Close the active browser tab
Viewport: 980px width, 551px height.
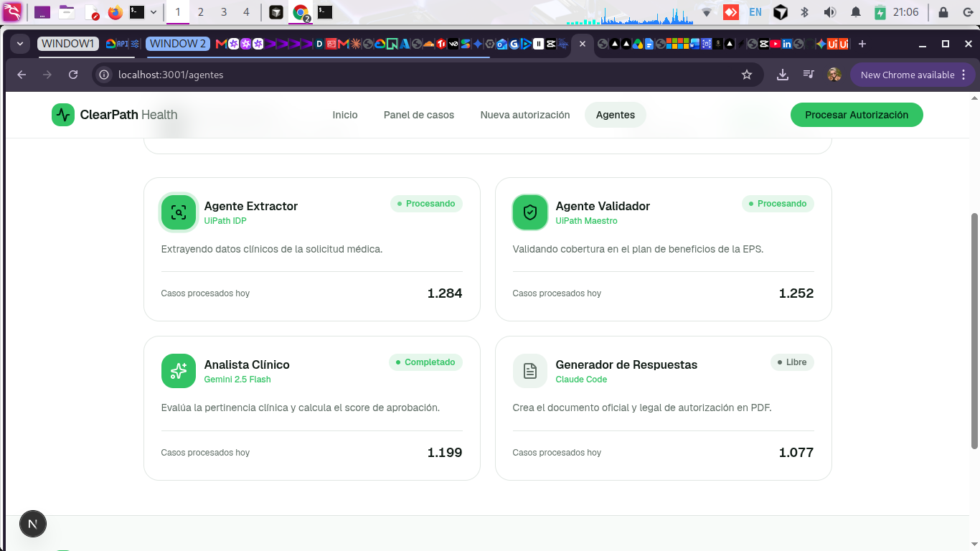[x=583, y=44]
